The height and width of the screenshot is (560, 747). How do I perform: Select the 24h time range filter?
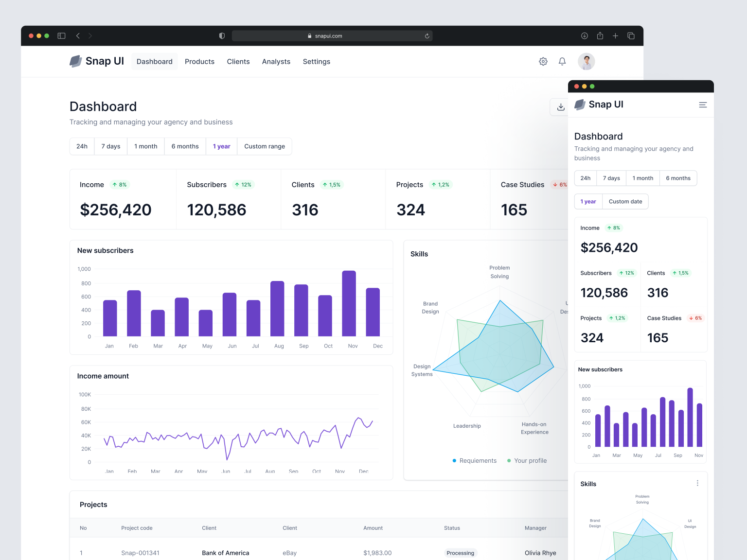point(82,146)
